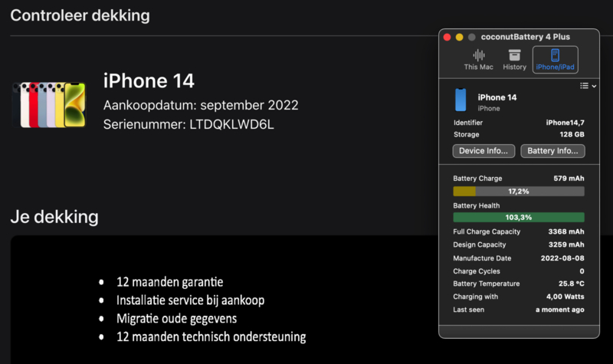Click the Battery Charge value 579 mAh
613x364 pixels.
pyautogui.click(x=569, y=179)
